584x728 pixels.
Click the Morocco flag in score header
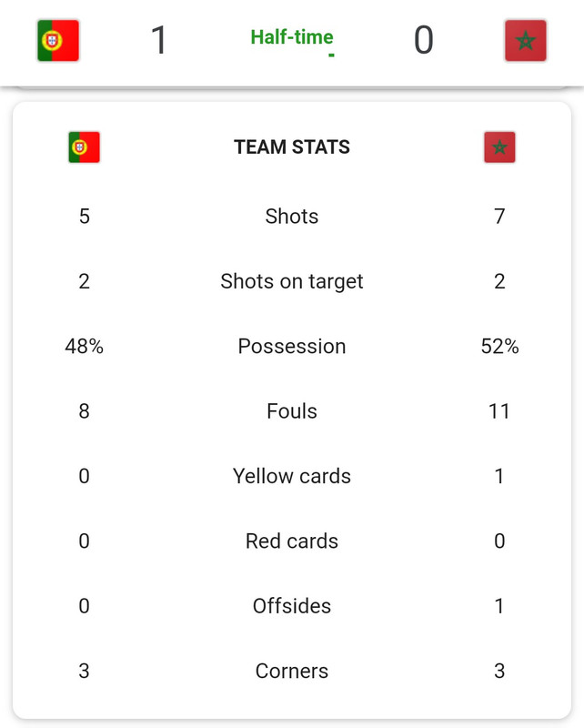(x=526, y=40)
